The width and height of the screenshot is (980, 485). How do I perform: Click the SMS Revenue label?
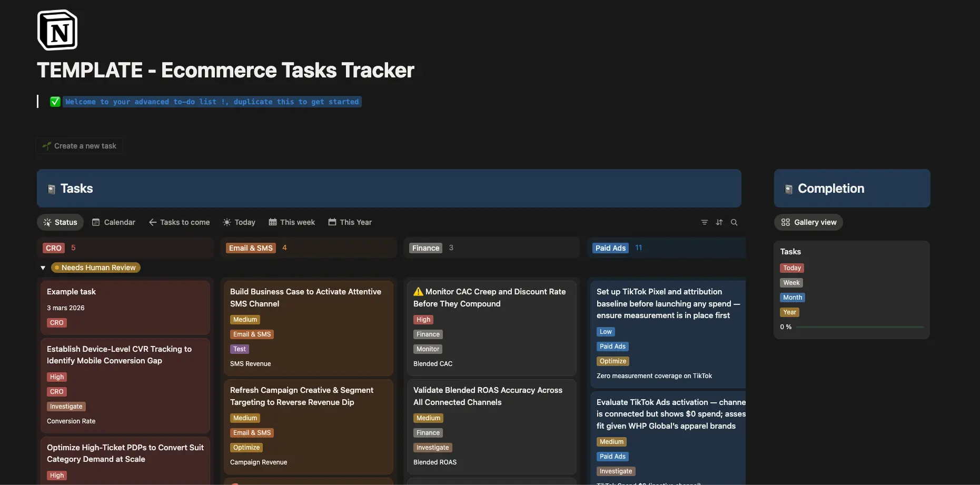coord(251,364)
